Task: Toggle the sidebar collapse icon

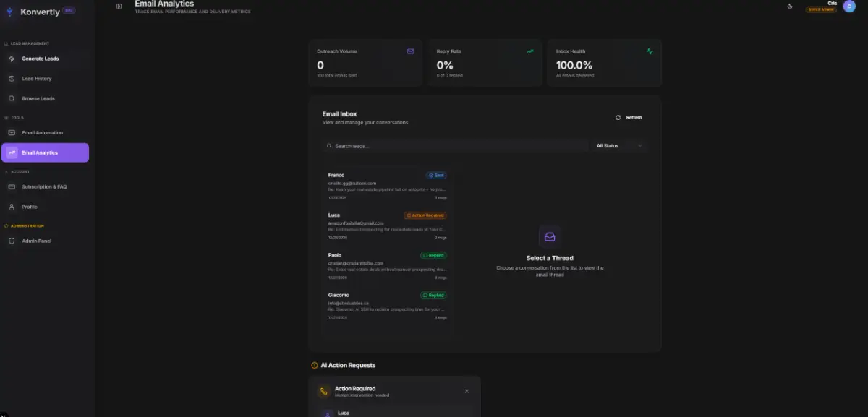Action: [x=119, y=7]
